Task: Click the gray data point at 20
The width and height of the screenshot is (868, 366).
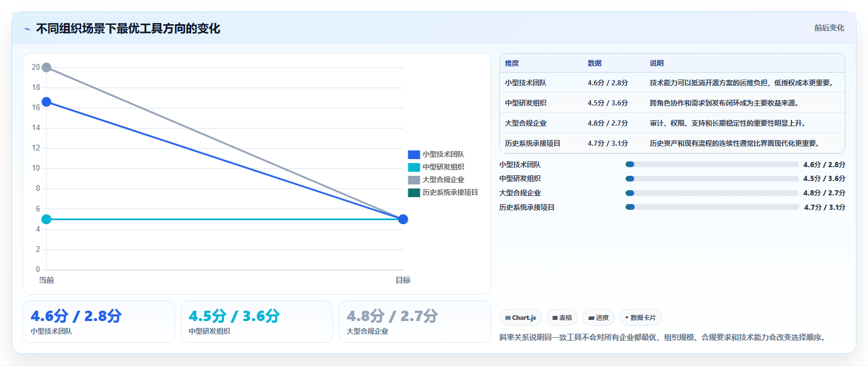Action: (47, 67)
